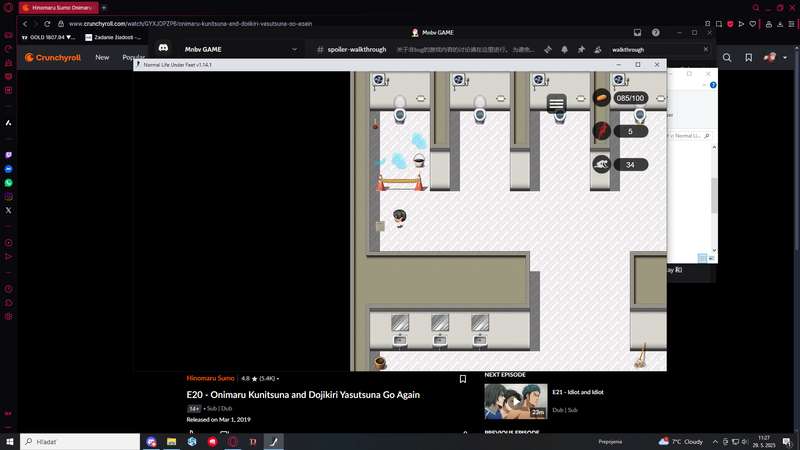This screenshot has height=450, width=800.
Task: Open the Discord inbox icon
Action: click(637, 33)
